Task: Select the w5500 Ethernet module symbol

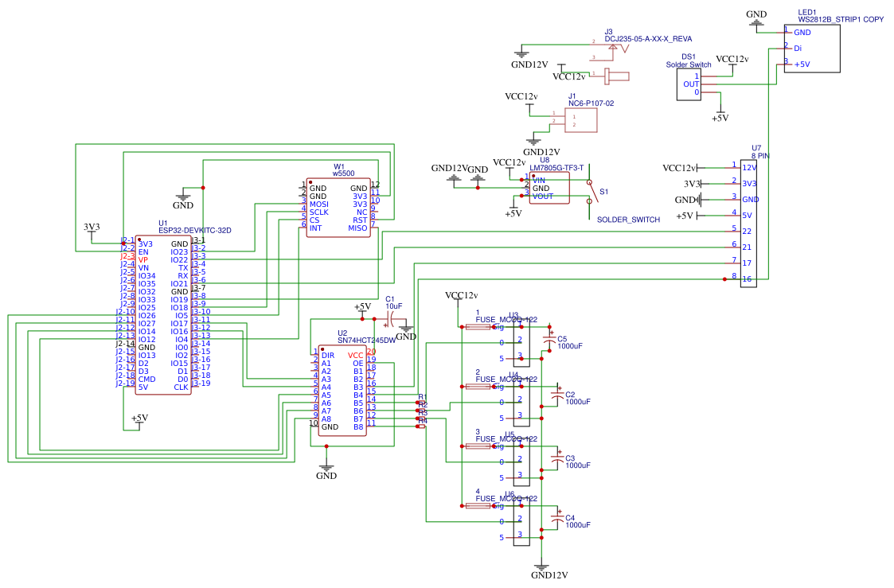Action: [x=338, y=205]
